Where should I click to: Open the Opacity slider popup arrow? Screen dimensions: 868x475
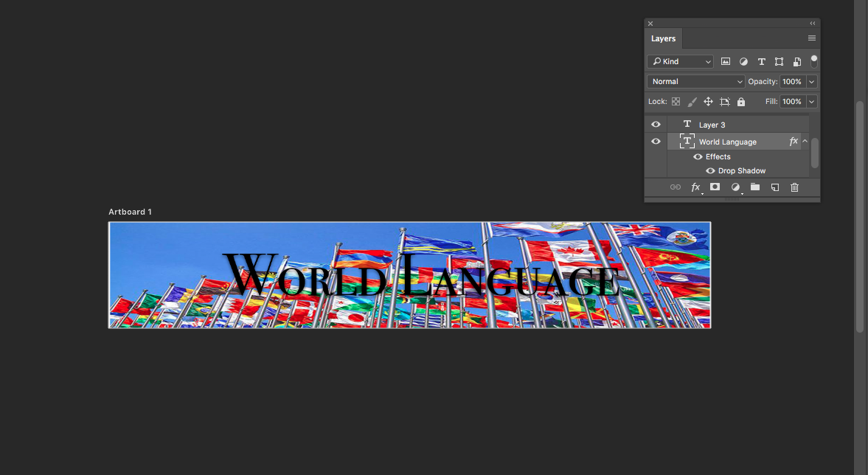click(812, 82)
